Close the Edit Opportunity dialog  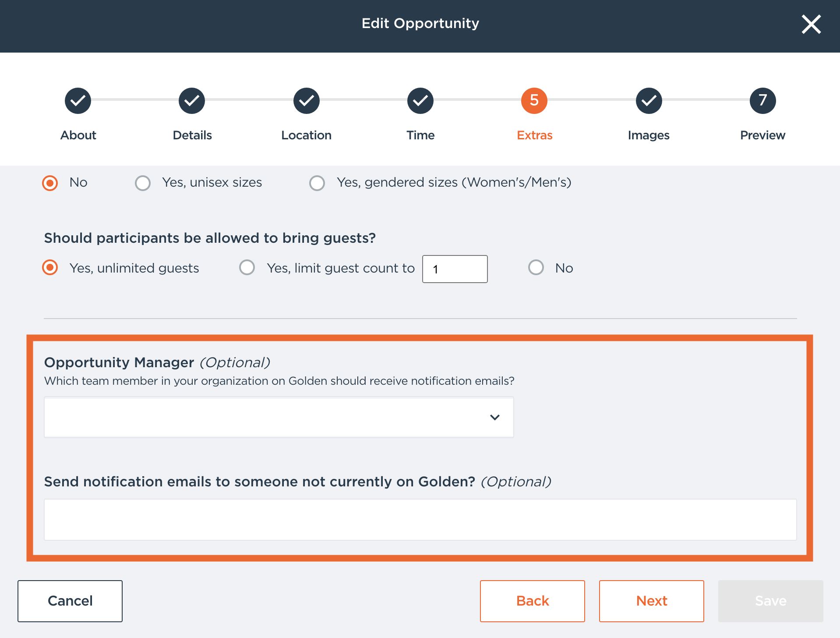pos(811,24)
